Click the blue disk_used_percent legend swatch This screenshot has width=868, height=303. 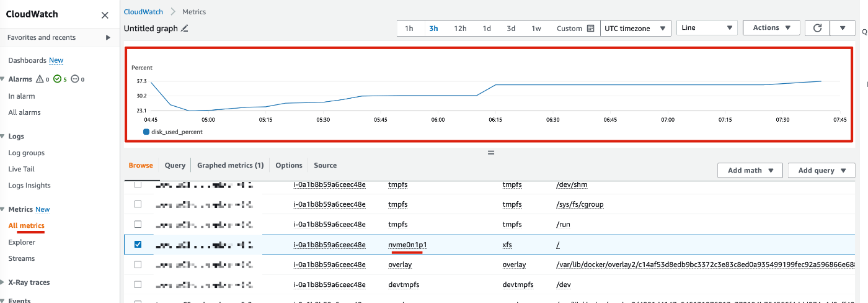click(x=146, y=132)
